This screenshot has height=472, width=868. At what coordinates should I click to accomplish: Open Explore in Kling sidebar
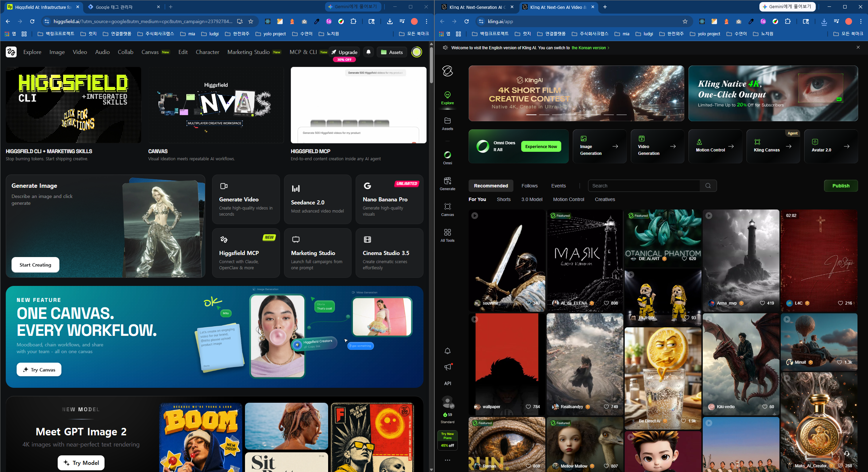tap(447, 98)
